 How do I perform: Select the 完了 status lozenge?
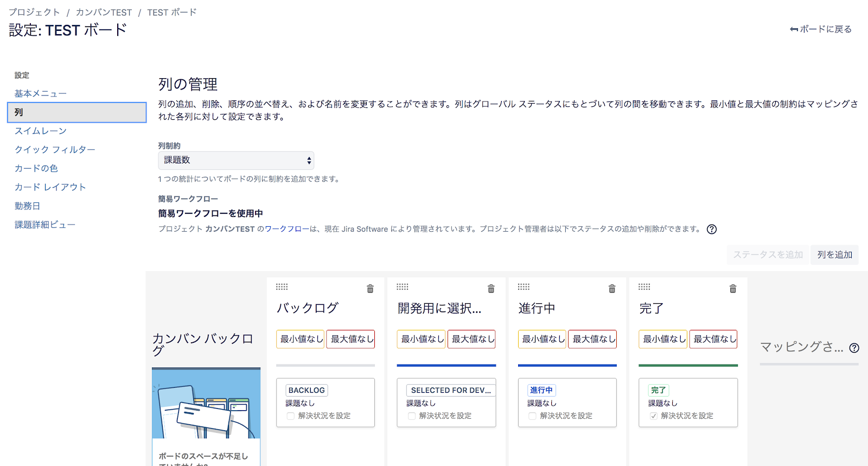[x=659, y=390]
